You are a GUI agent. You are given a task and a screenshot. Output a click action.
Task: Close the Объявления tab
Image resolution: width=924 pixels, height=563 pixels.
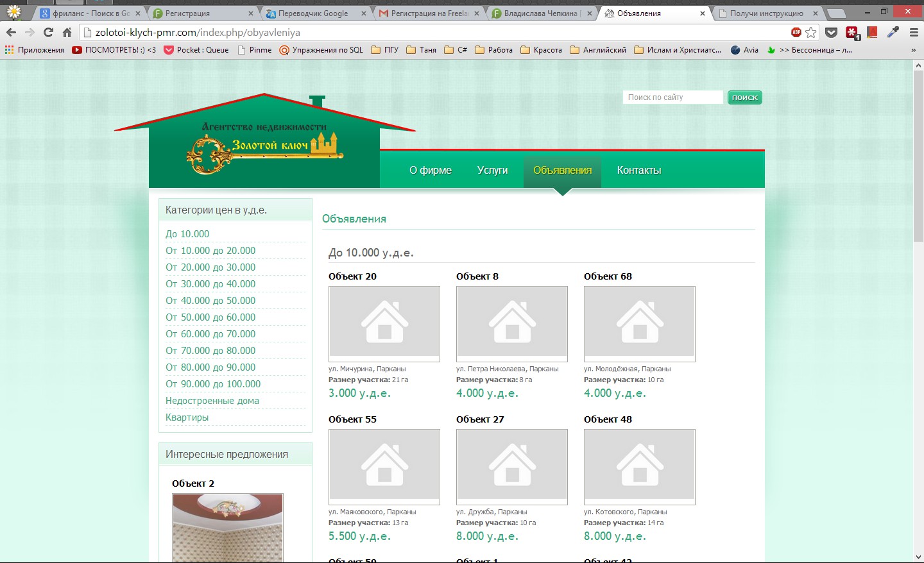tap(702, 13)
